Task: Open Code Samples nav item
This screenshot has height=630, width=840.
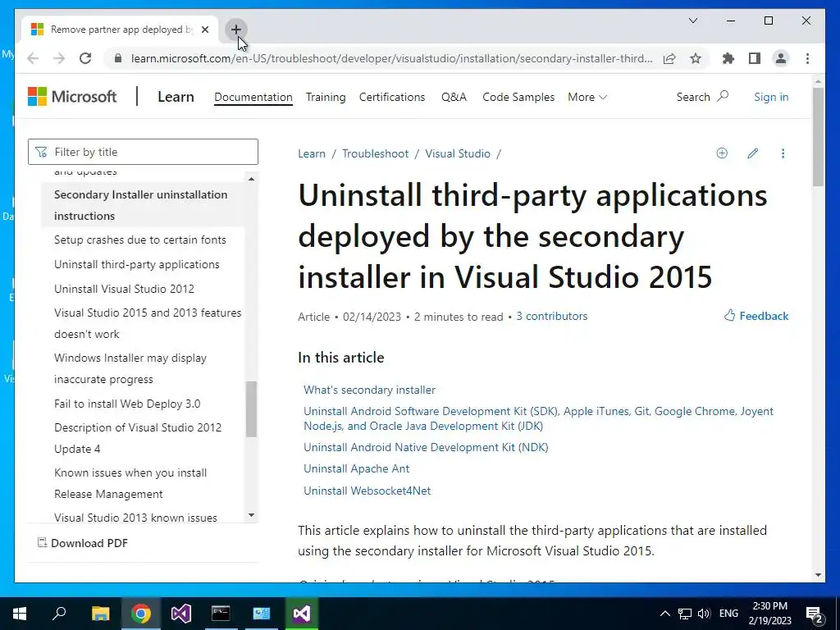Action: point(518,97)
